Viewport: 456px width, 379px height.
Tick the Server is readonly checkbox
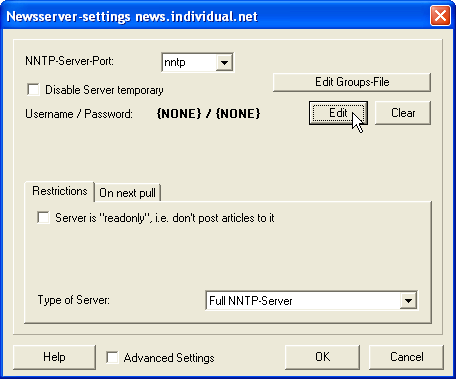pos(43,218)
